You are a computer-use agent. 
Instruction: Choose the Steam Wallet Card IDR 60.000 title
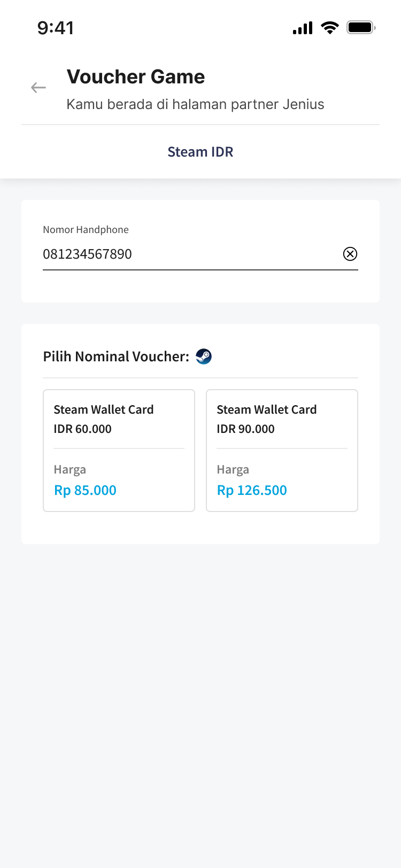[x=104, y=410]
